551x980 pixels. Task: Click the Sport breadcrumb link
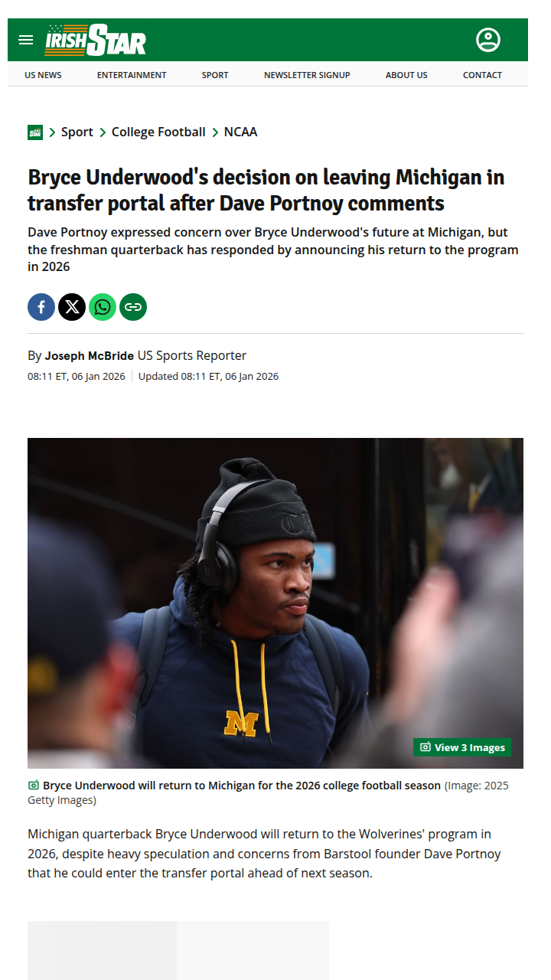point(77,132)
